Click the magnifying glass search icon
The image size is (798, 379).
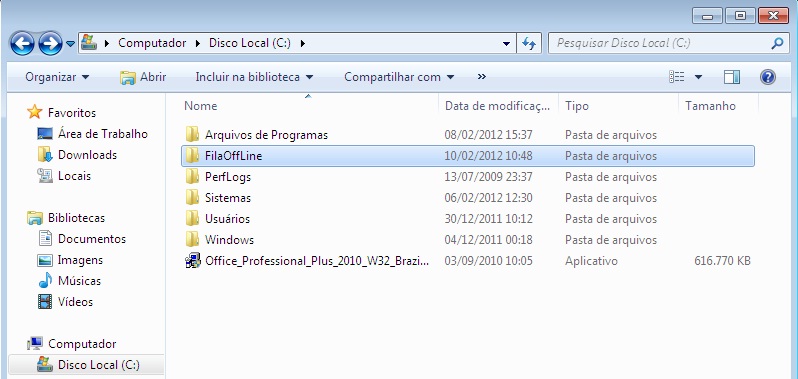pyautogui.click(x=777, y=43)
